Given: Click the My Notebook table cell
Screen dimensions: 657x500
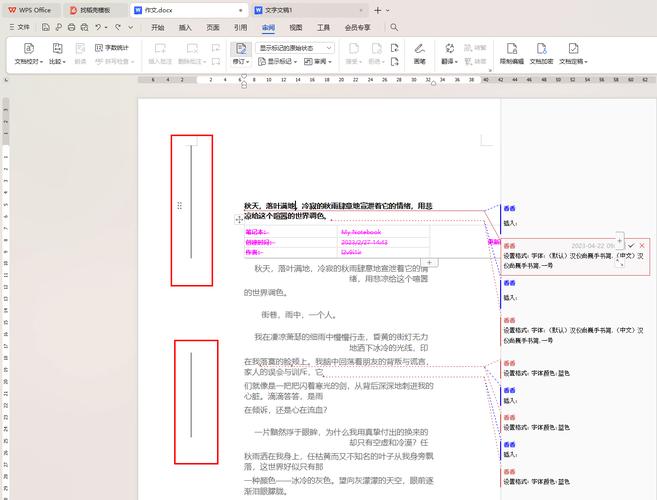Looking at the screenshot, I should click(x=383, y=232).
